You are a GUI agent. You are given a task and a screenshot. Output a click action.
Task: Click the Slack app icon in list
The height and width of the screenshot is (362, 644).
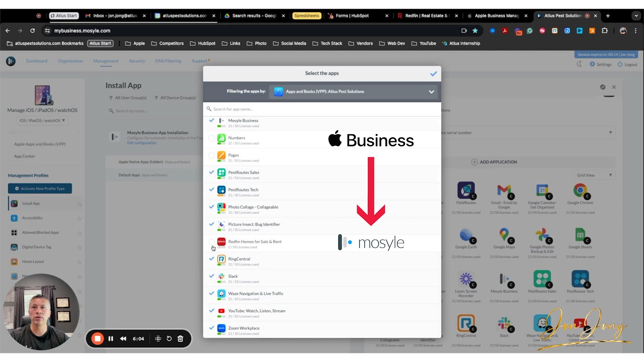click(x=221, y=277)
